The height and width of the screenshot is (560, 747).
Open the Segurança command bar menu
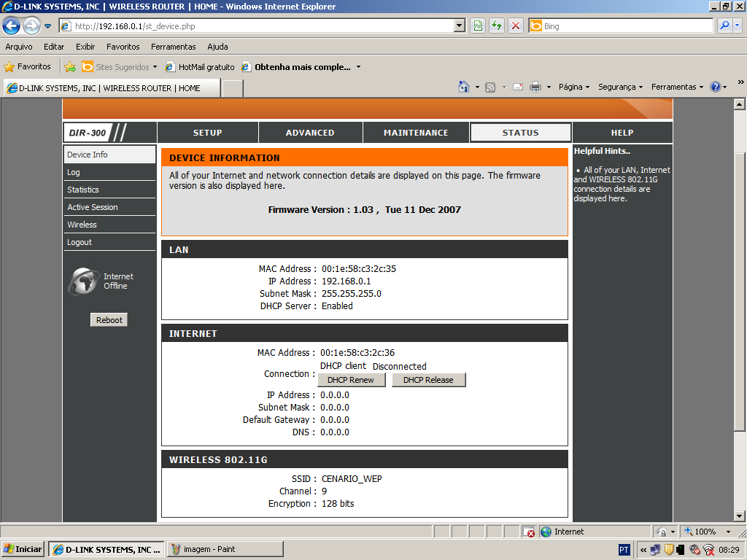[620, 87]
